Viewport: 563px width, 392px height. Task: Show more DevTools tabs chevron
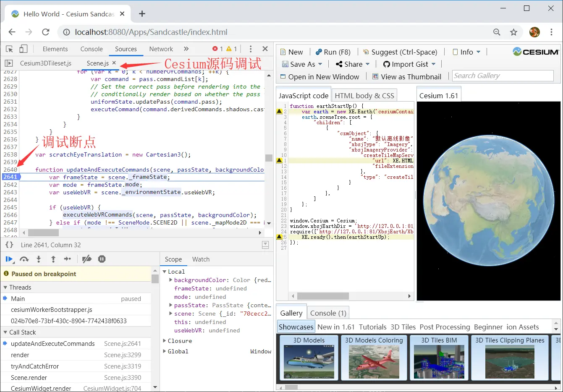pos(186,49)
